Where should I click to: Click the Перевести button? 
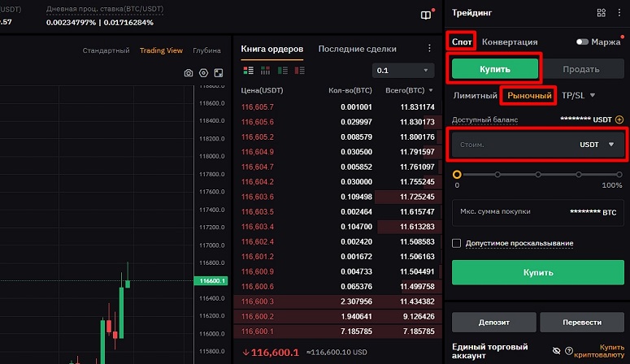click(582, 323)
